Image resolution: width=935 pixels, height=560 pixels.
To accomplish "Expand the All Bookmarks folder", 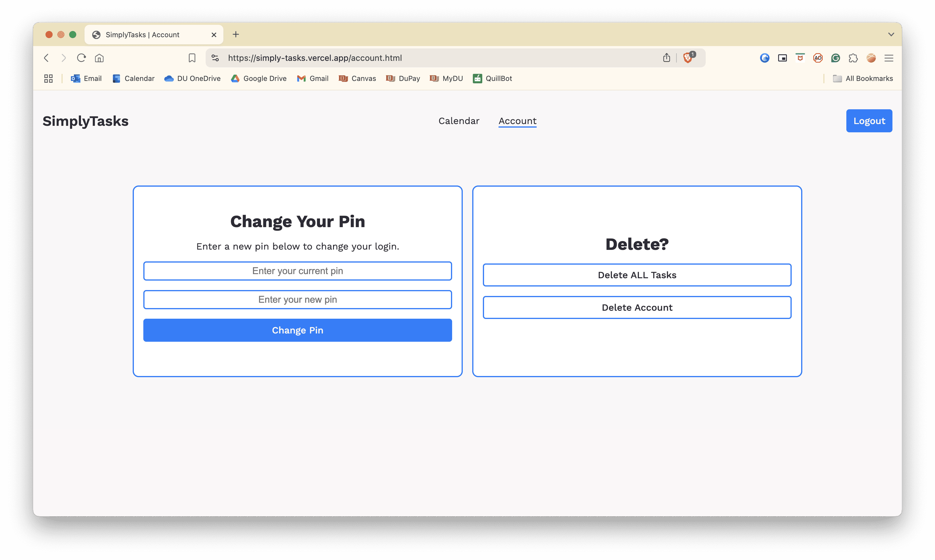I will [x=863, y=79].
